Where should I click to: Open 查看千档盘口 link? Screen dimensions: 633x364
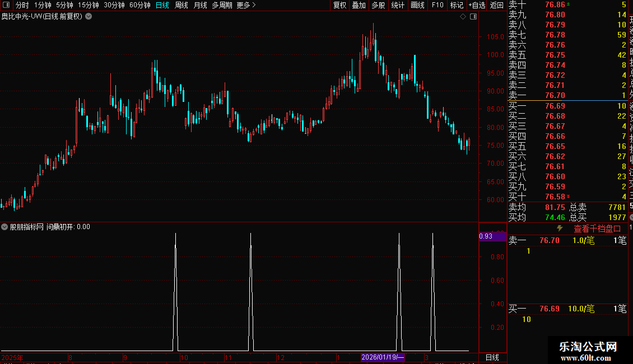597,229
